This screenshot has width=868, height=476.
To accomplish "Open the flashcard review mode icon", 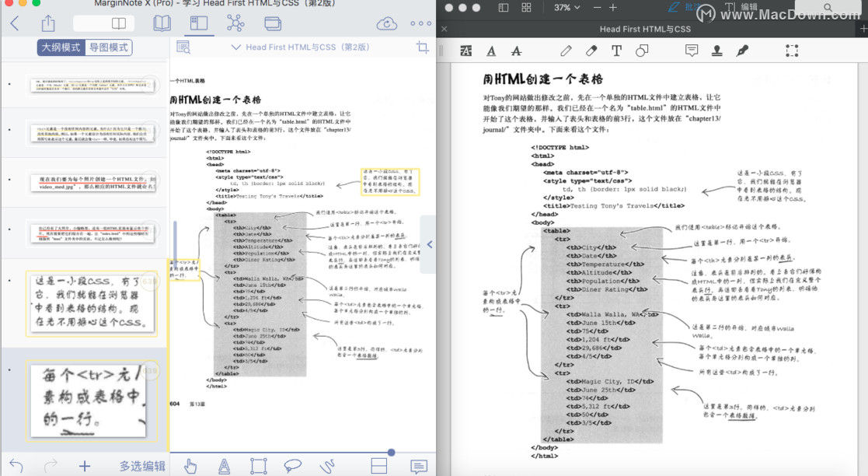I will [x=273, y=23].
